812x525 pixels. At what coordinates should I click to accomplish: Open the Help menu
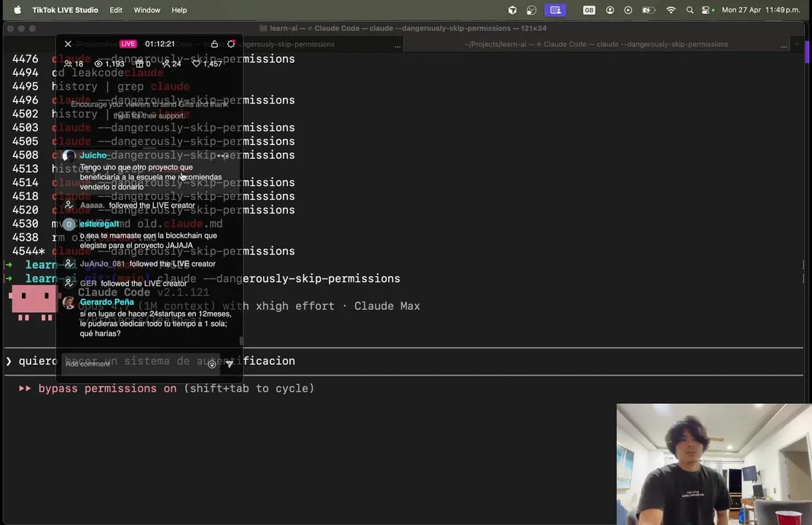tap(179, 10)
